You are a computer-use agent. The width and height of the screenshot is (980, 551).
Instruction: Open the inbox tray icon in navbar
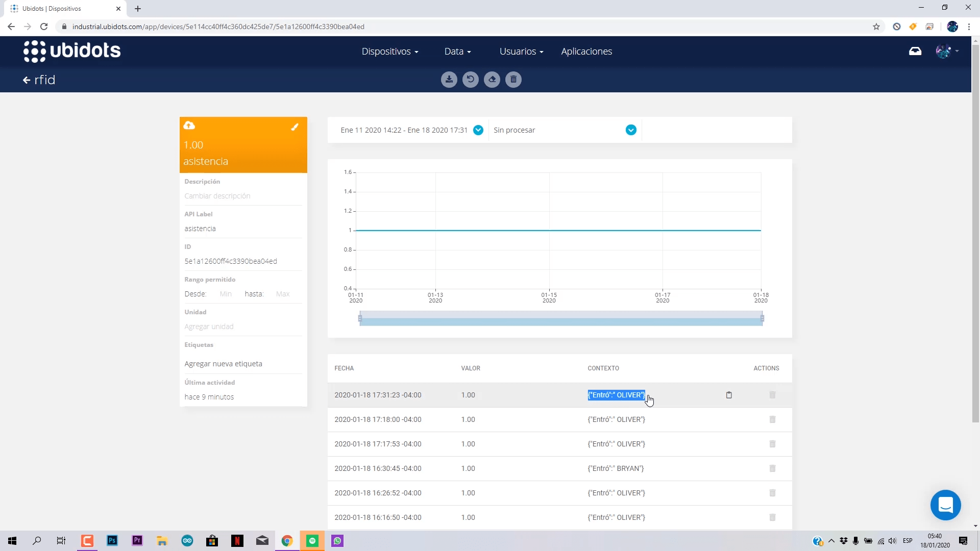coord(915,51)
